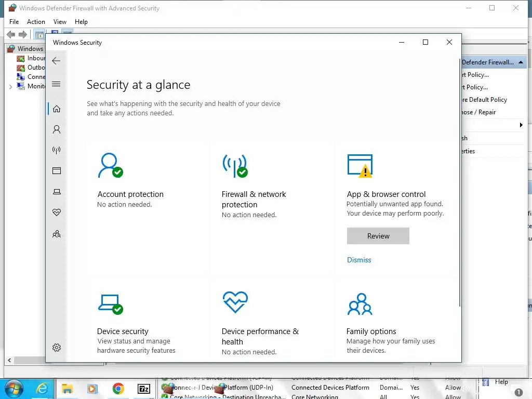Open Device performance & health heading
The image size is (532, 399).
(260, 337)
